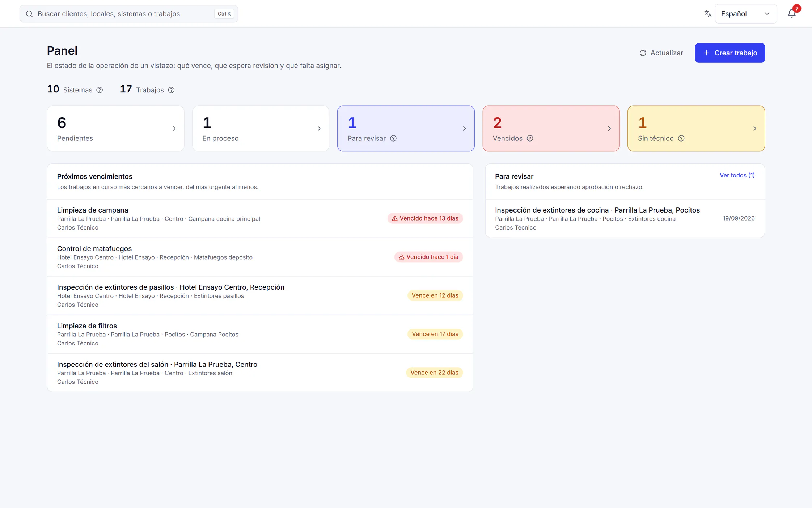Click the Ctrl K shortcut badge
Viewport: 812px width, 508px height.
224,14
